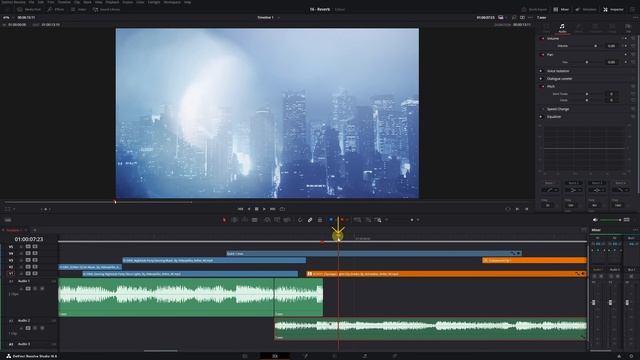Collapse the Pitch section header
640x360 pixels.
click(x=551, y=86)
